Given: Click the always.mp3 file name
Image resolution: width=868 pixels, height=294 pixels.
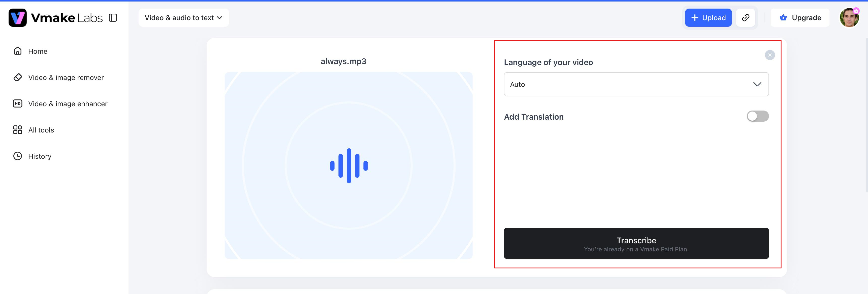Looking at the screenshot, I should pyautogui.click(x=343, y=61).
